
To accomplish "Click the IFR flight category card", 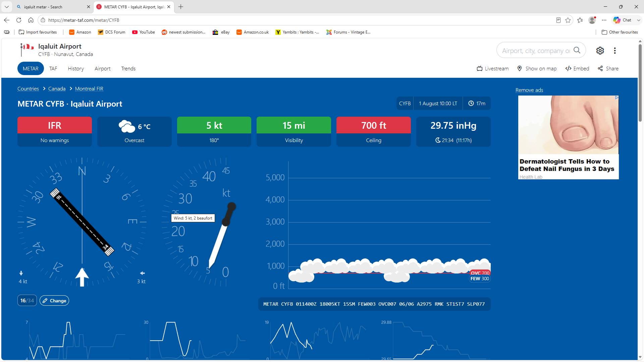I will pyautogui.click(x=55, y=131).
